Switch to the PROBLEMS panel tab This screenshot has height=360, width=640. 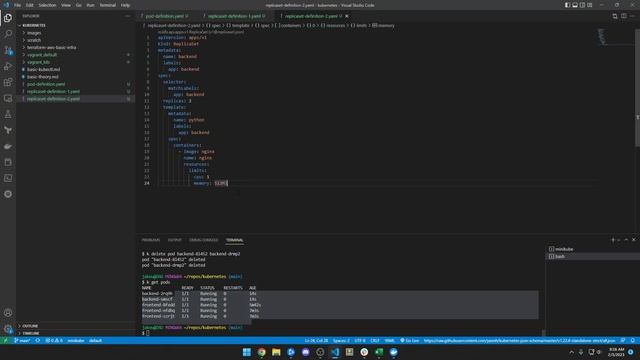click(151, 240)
